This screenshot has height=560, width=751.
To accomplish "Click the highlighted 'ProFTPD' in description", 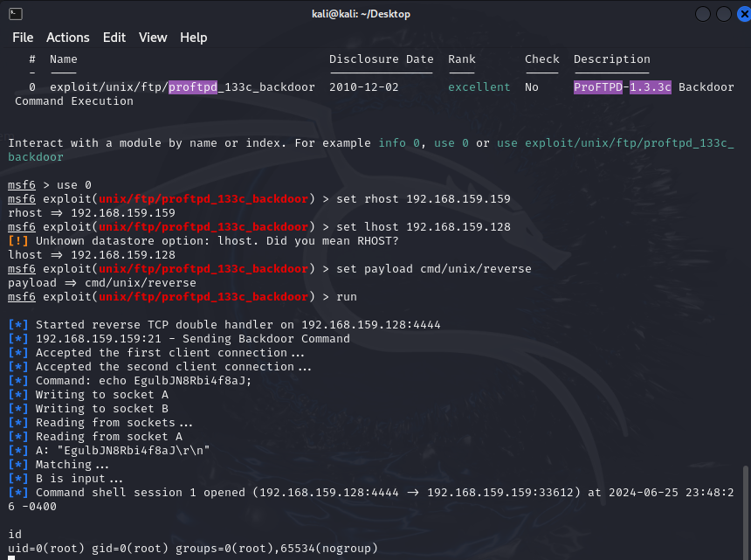I will 598,87.
